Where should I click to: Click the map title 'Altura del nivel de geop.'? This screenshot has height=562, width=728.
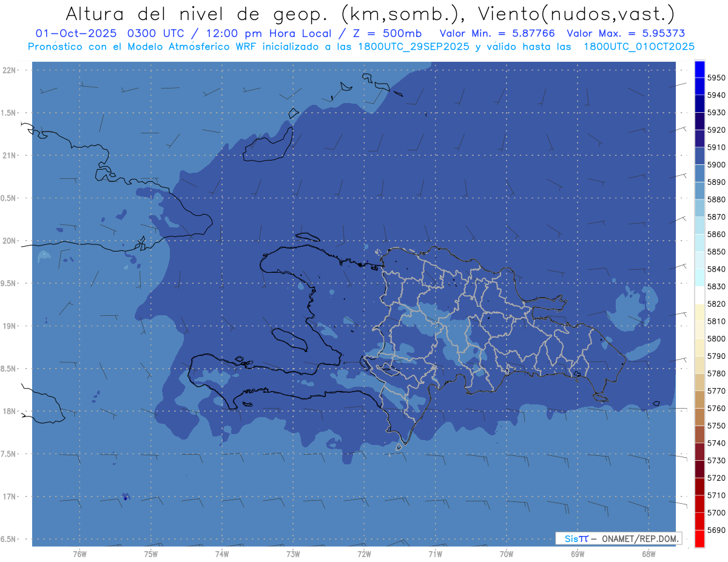click(195, 13)
